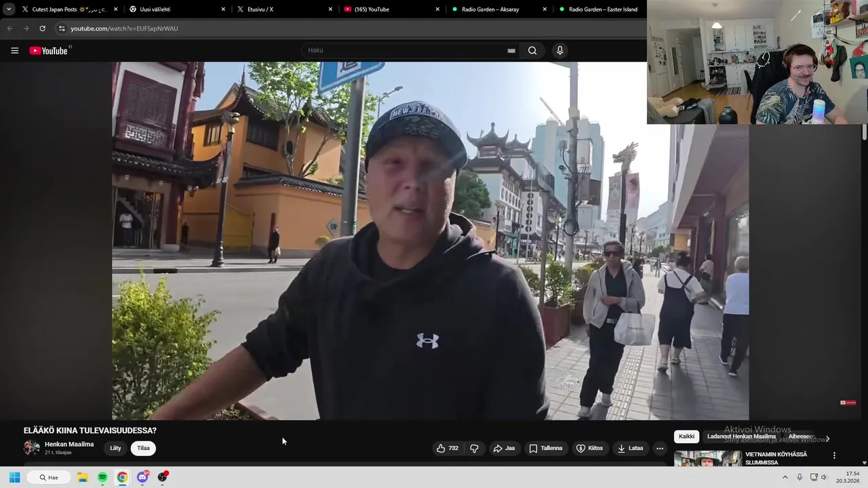Screen dimensions: 868x488
Task: Close the Radio Garden – Aksaray tab
Action: click(x=545, y=9)
